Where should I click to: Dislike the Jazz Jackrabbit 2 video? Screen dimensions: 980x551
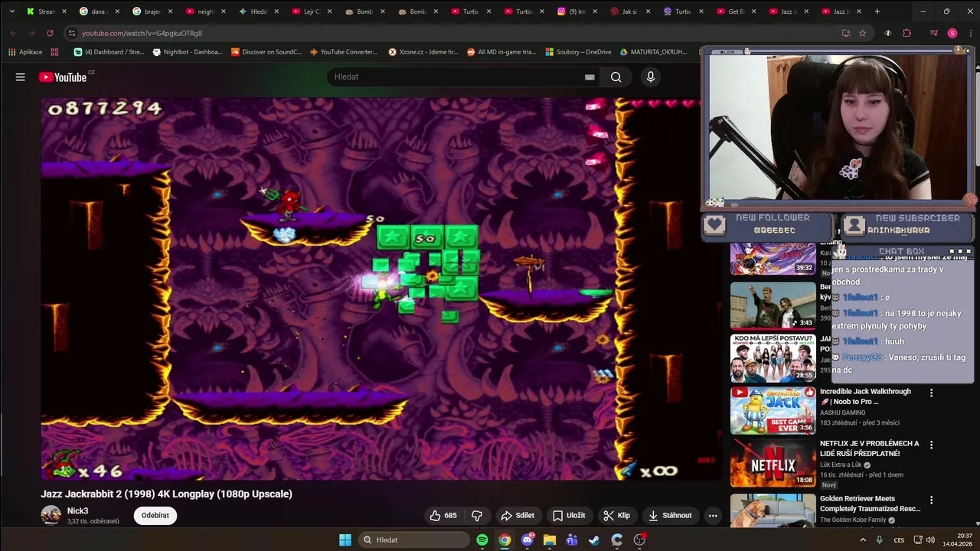point(477,515)
